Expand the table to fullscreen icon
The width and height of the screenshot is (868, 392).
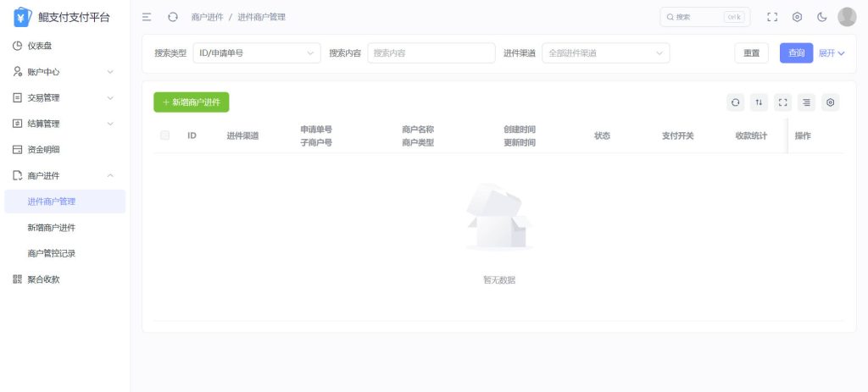tap(782, 102)
